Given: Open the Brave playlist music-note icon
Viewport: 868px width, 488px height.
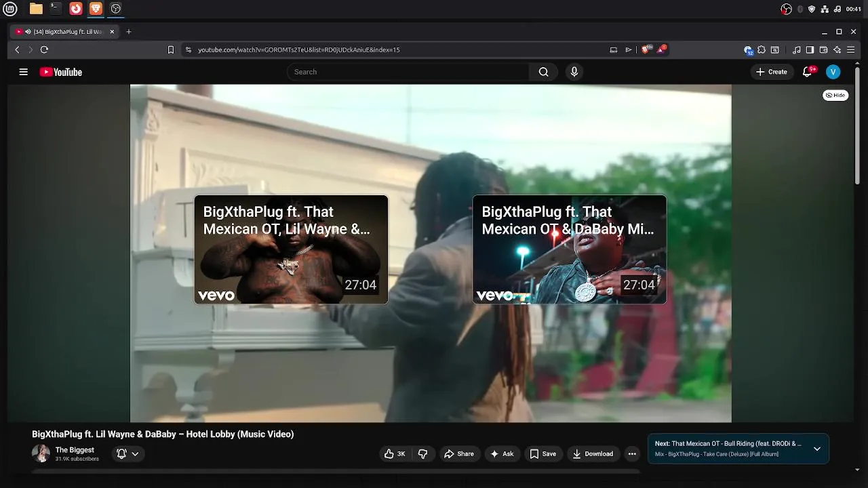Looking at the screenshot, I should (x=797, y=49).
